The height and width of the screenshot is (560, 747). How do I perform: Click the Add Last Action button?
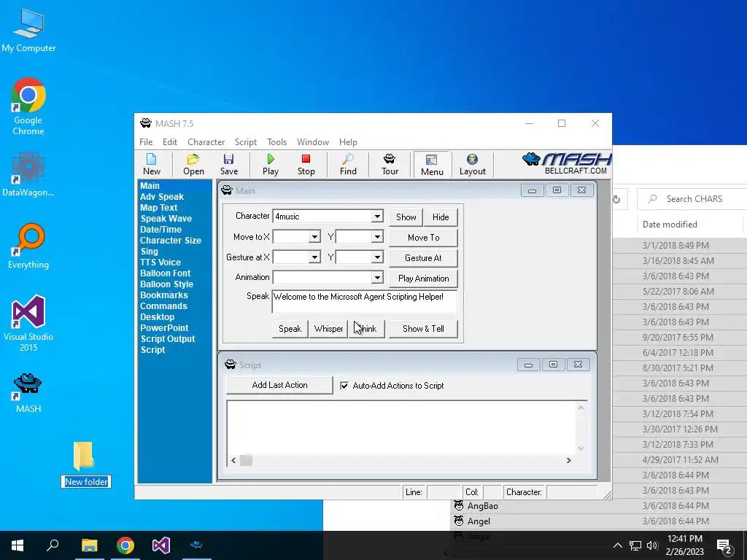click(279, 385)
